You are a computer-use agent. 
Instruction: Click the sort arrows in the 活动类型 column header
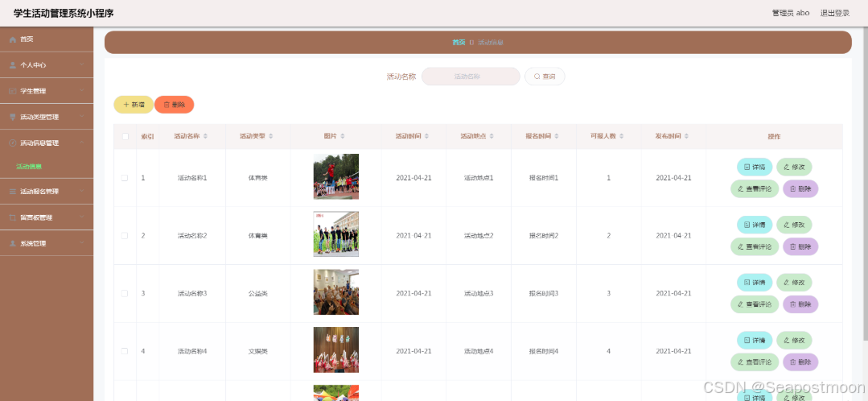coord(270,136)
